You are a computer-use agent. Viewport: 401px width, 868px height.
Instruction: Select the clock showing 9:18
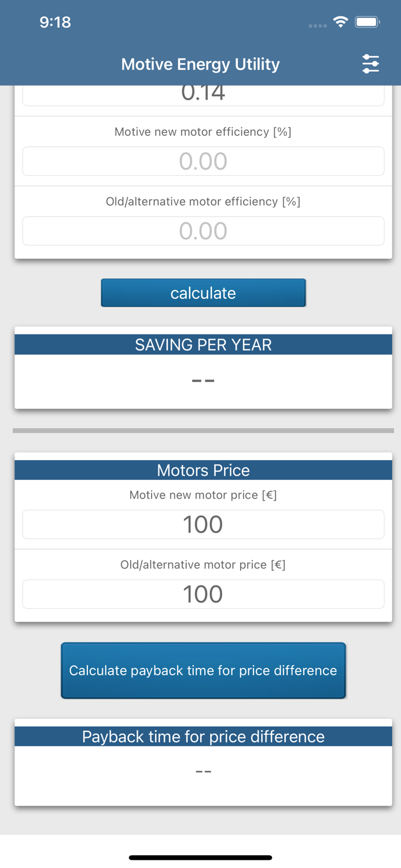pyautogui.click(x=55, y=22)
